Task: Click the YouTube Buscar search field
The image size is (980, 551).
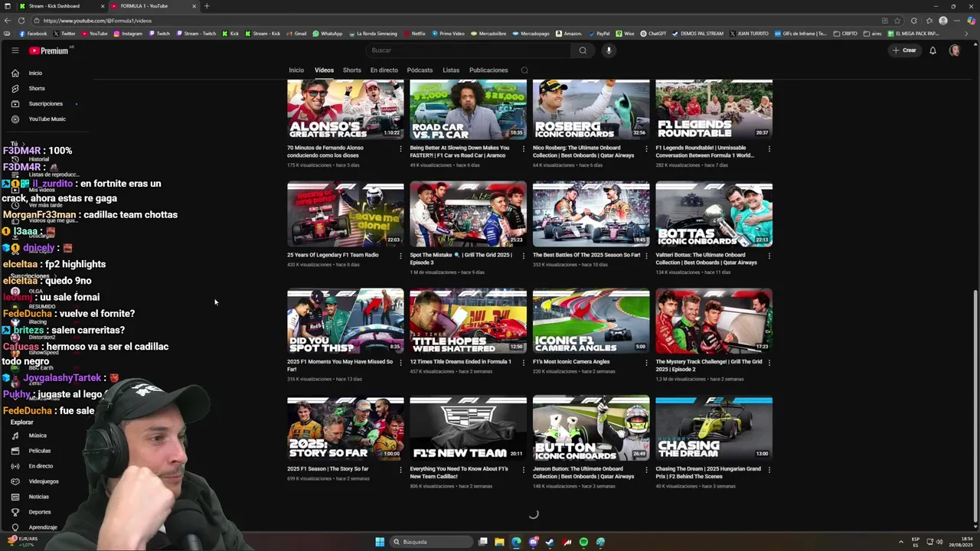Action: (469, 51)
